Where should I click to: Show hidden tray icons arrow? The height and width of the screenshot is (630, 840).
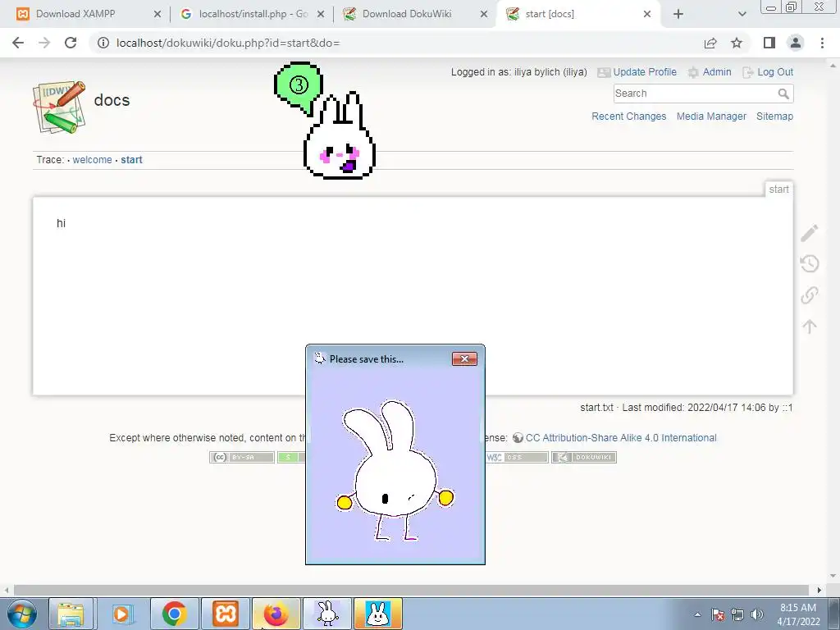coord(697,614)
